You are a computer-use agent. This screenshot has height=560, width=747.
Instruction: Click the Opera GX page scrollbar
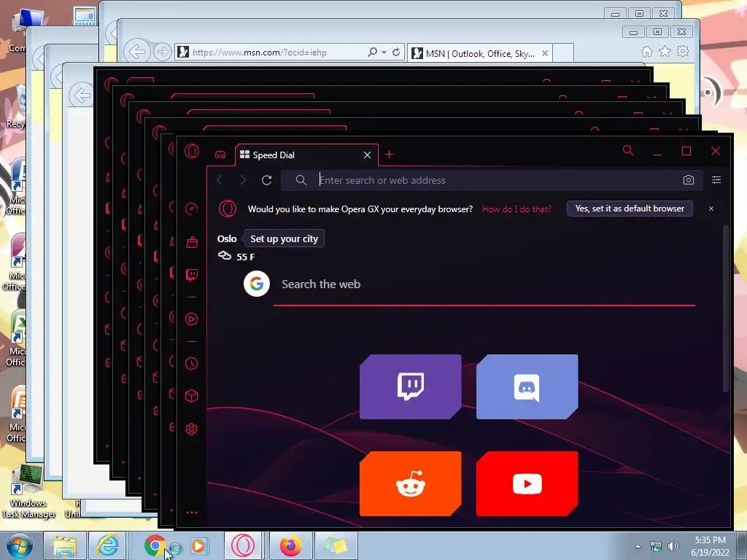coord(726,308)
